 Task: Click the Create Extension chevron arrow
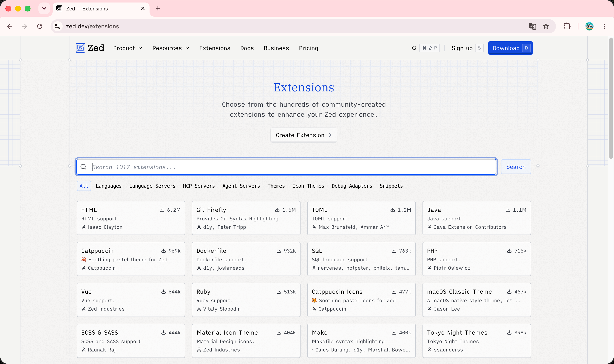(330, 135)
